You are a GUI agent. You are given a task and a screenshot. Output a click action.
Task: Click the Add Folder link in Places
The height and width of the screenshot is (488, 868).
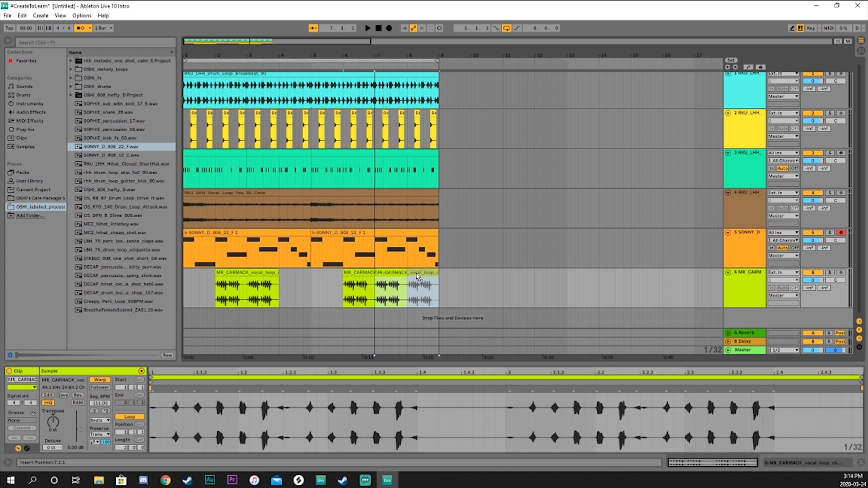pyautogui.click(x=30, y=215)
